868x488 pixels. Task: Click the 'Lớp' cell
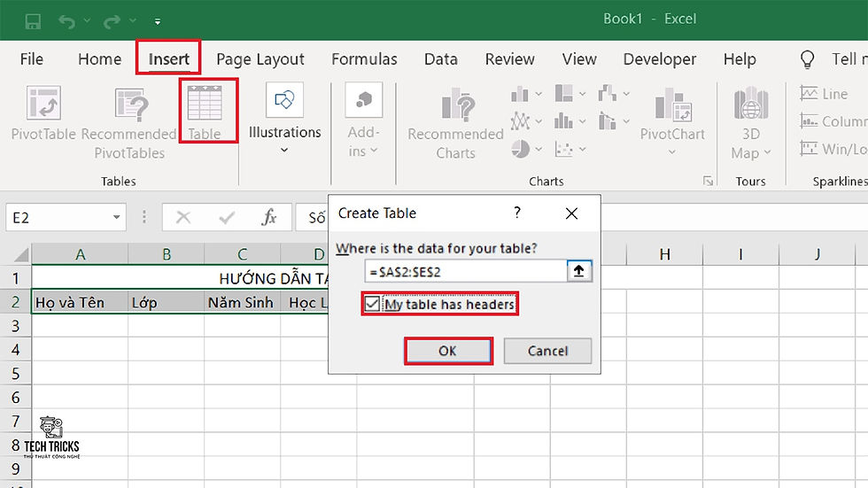(x=167, y=302)
